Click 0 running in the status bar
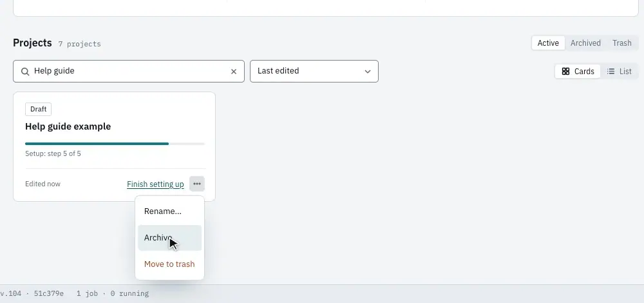The height and width of the screenshot is (303, 644). pos(129,293)
